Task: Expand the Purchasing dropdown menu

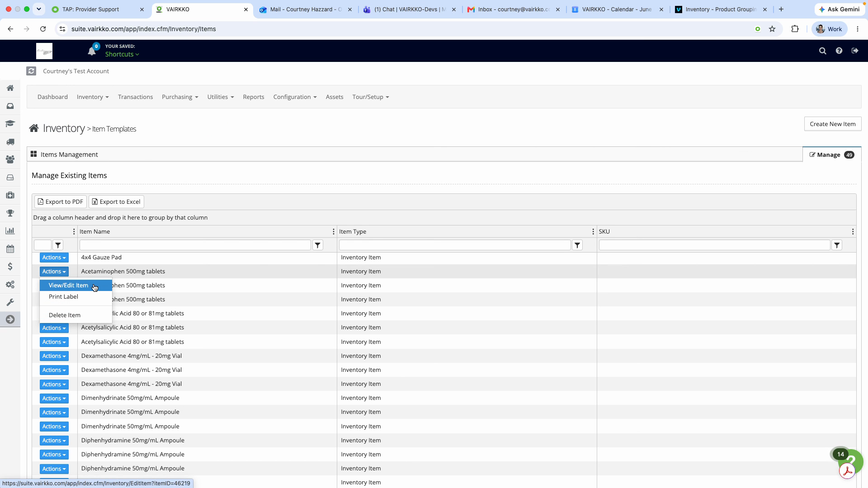Action: point(180,97)
